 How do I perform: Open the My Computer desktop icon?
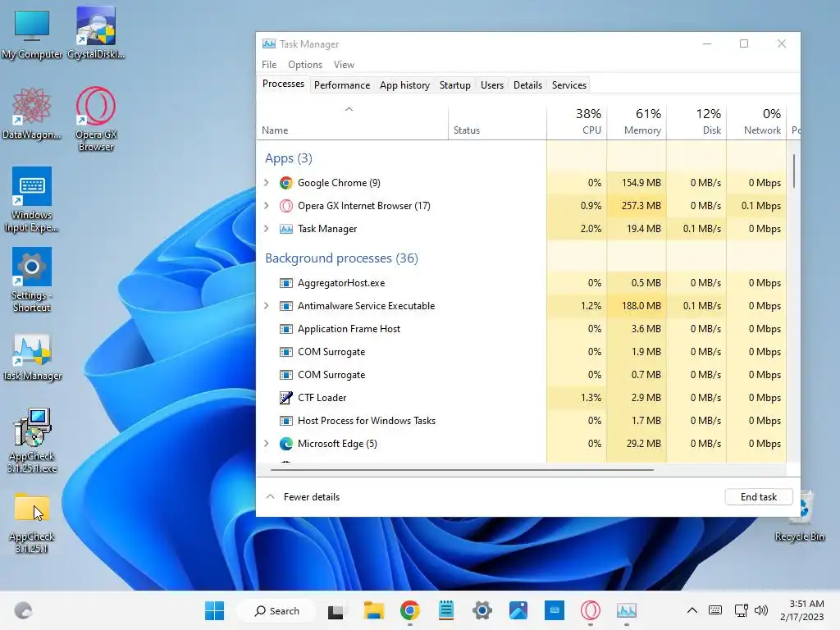[32, 34]
